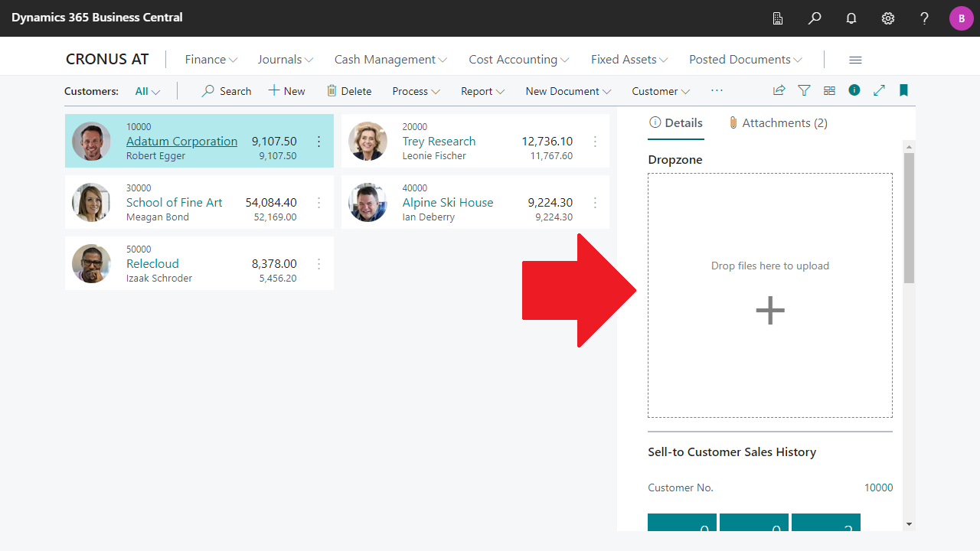Switch list layout view icon
The height and width of the screenshot is (551, 980).
(x=829, y=90)
